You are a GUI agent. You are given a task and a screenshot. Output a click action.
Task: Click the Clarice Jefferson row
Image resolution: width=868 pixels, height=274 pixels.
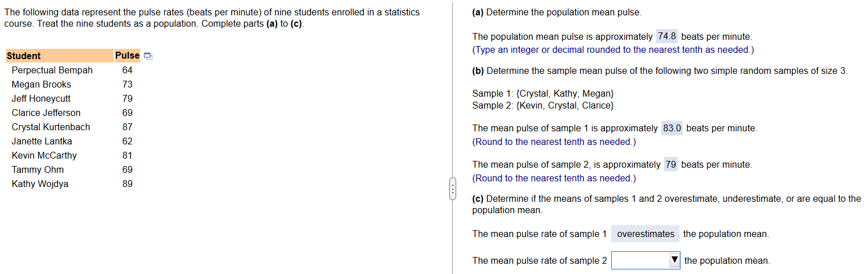72,113
